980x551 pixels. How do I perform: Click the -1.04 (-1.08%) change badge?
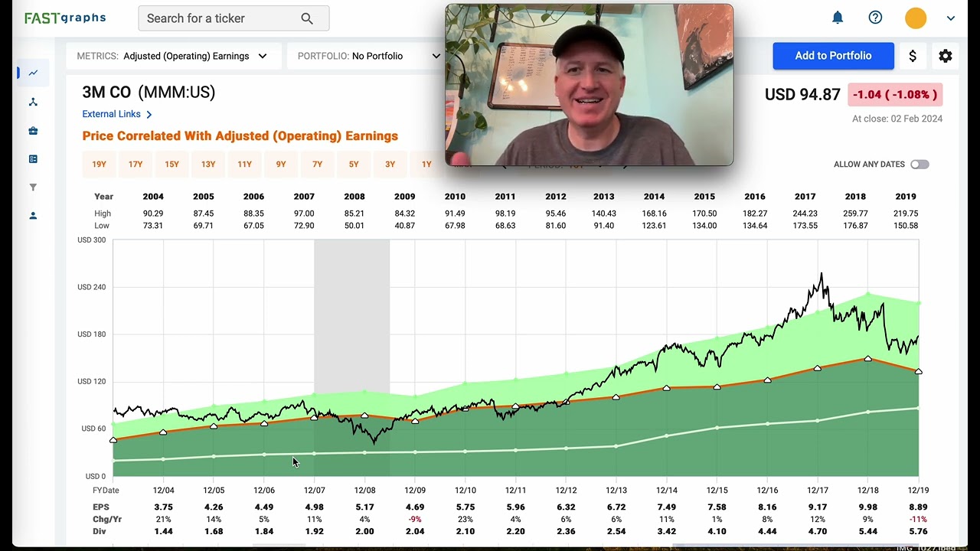point(895,95)
